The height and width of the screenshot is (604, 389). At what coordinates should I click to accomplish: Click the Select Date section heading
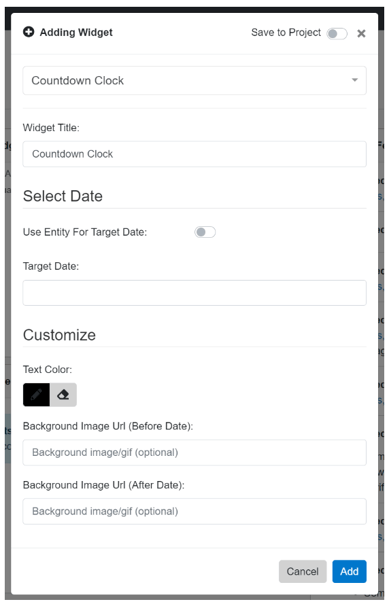pyautogui.click(x=63, y=196)
